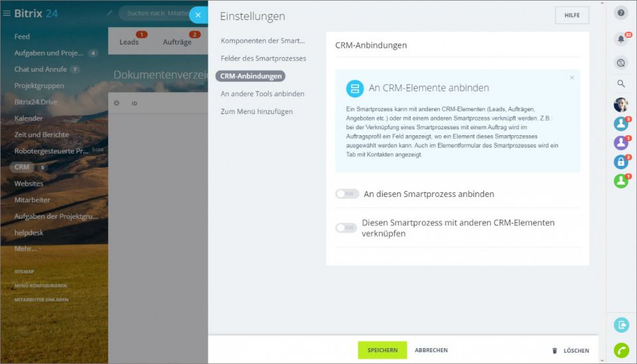Screen dimensions: 637x364
Task: Click the Hilfe button
Action: [571, 15]
